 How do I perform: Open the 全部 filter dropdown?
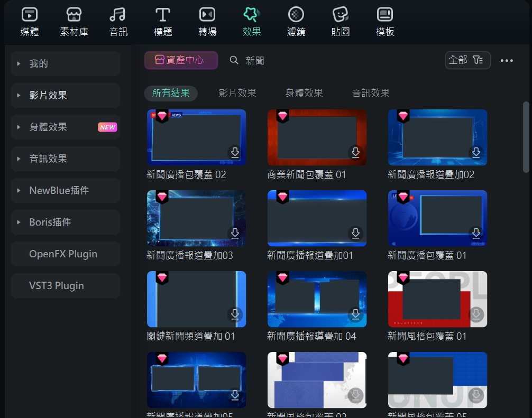[467, 60]
